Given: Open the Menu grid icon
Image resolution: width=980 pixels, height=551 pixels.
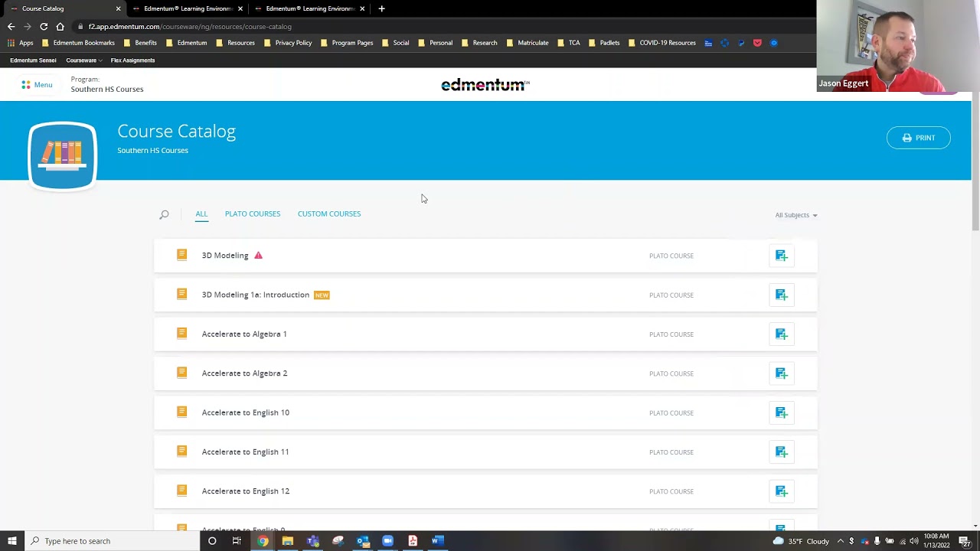Looking at the screenshot, I should coord(26,85).
